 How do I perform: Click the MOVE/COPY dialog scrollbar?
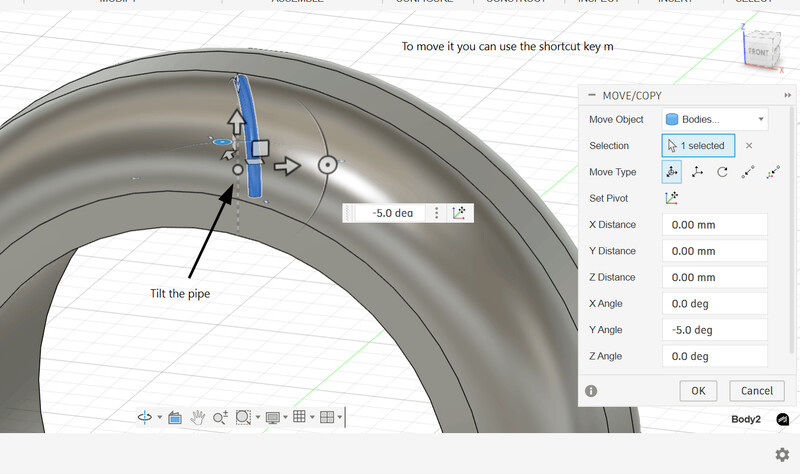(792, 231)
